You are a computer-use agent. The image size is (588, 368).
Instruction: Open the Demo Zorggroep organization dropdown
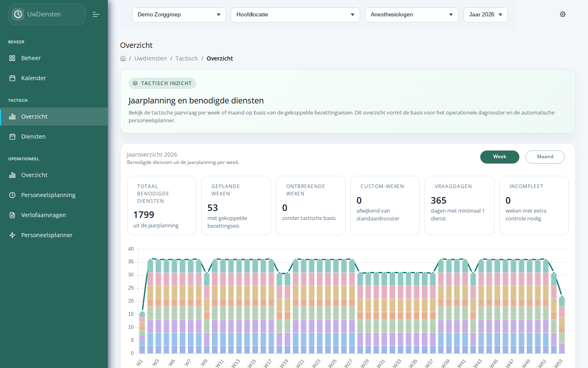[179, 15]
